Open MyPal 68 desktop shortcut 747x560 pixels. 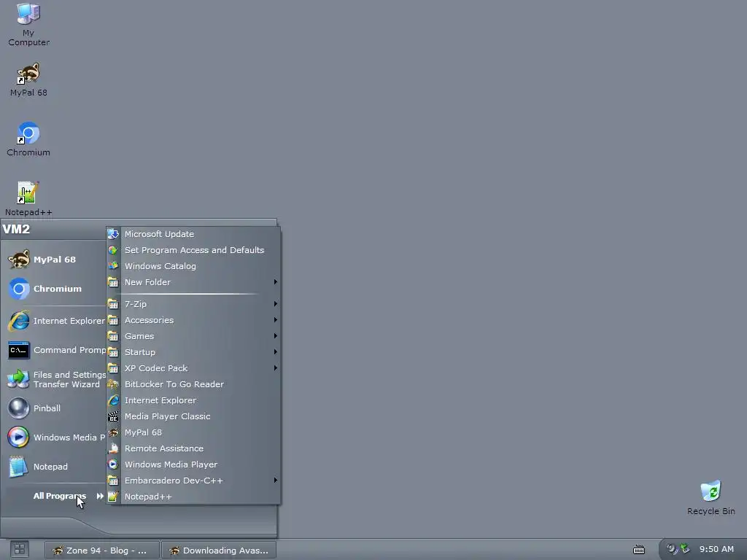pos(28,80)
